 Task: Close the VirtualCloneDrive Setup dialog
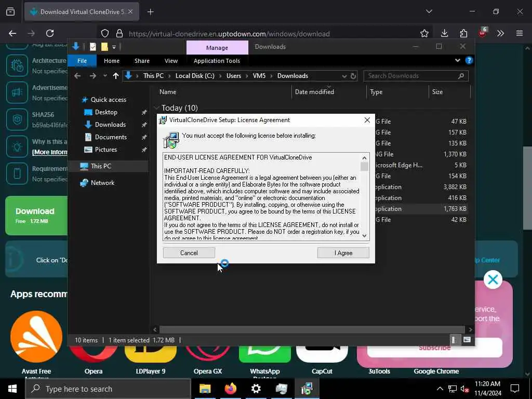pos(367,120)
